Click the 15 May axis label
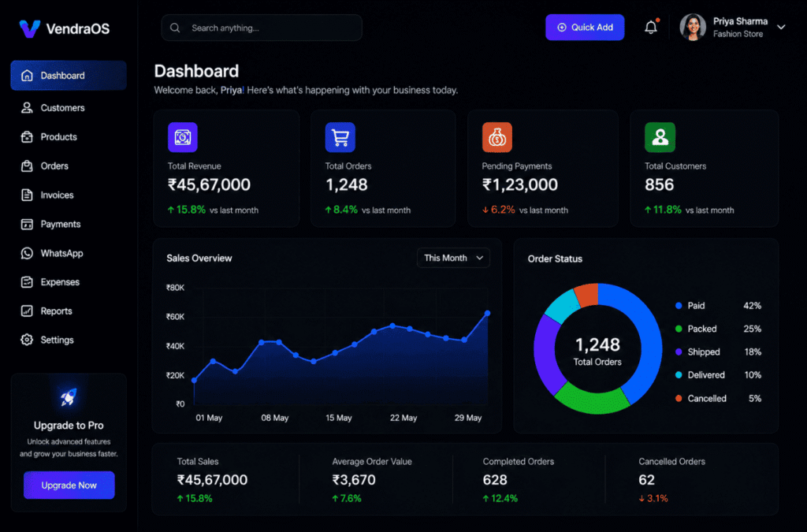807x532 pixels. tap(339, 418)
